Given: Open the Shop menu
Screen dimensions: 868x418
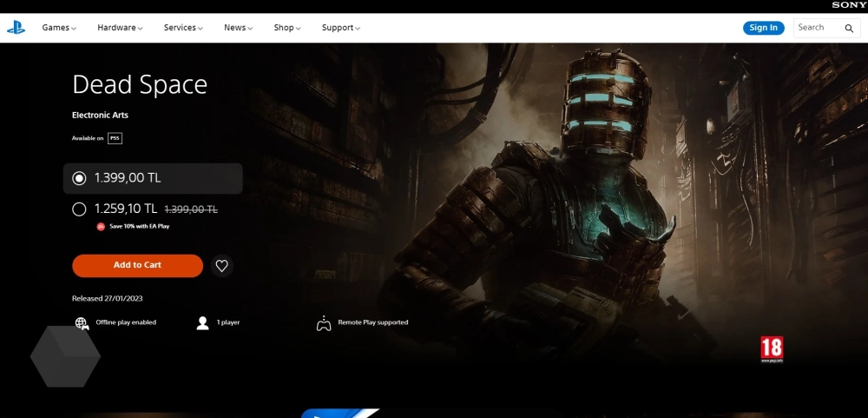Looking at the screenshot, I should [x=287, y=28].
